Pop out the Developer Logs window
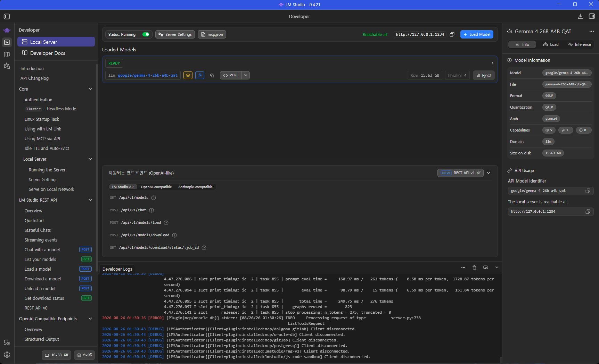The width and height of the screenshot is (599, 364). [x=485, y=268]
